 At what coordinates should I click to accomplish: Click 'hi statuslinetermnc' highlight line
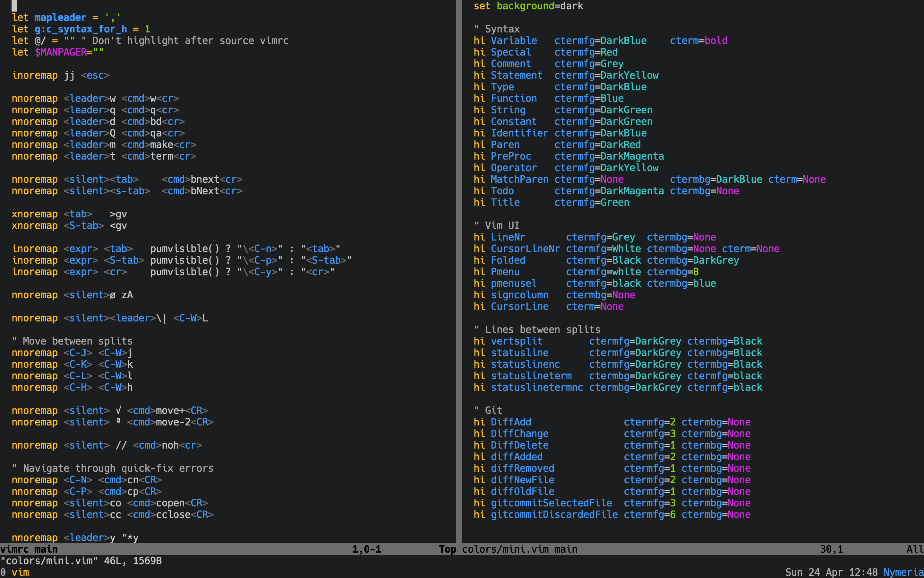tap(618, 387)
